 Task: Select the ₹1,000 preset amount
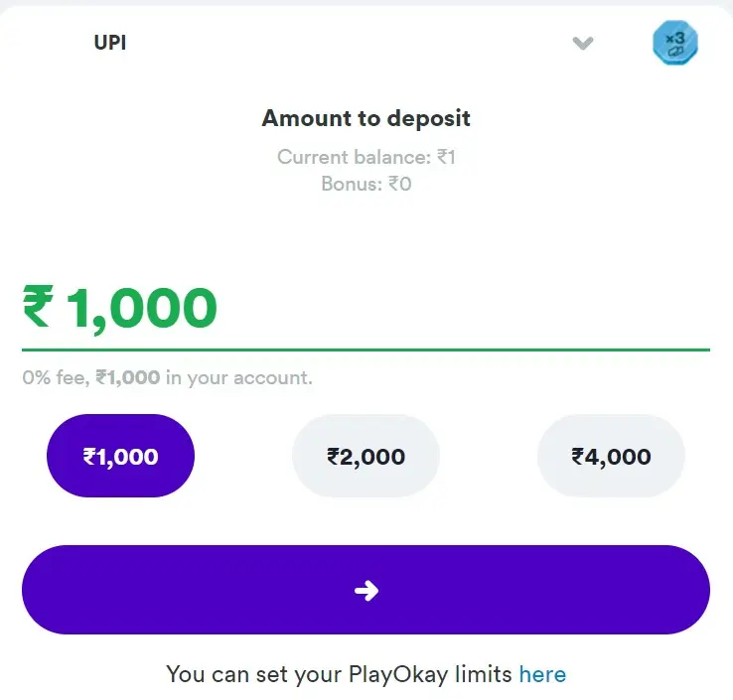(120, 457)
